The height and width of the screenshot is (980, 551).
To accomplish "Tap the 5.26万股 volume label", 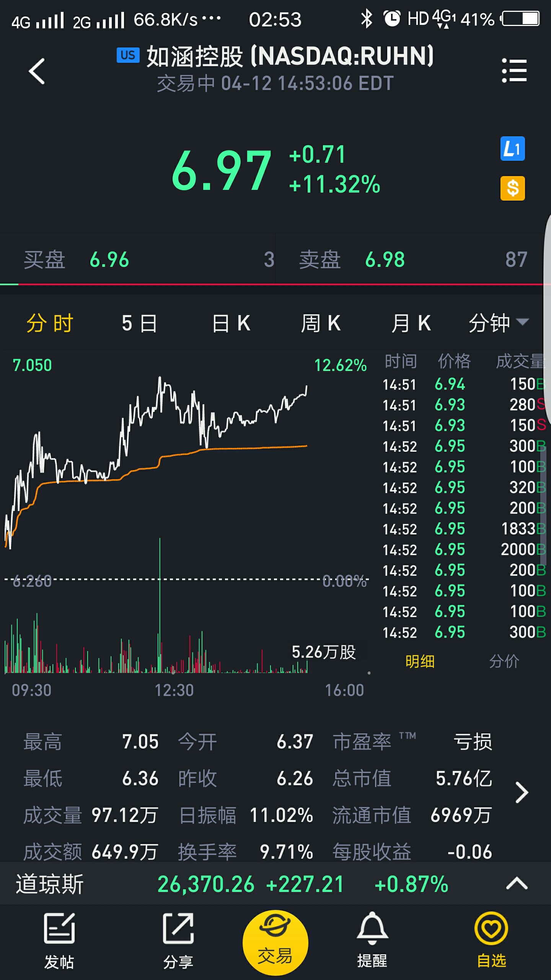I will click(324, 652).
